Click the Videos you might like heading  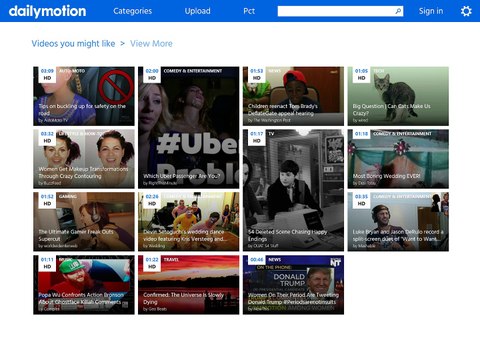73,44
